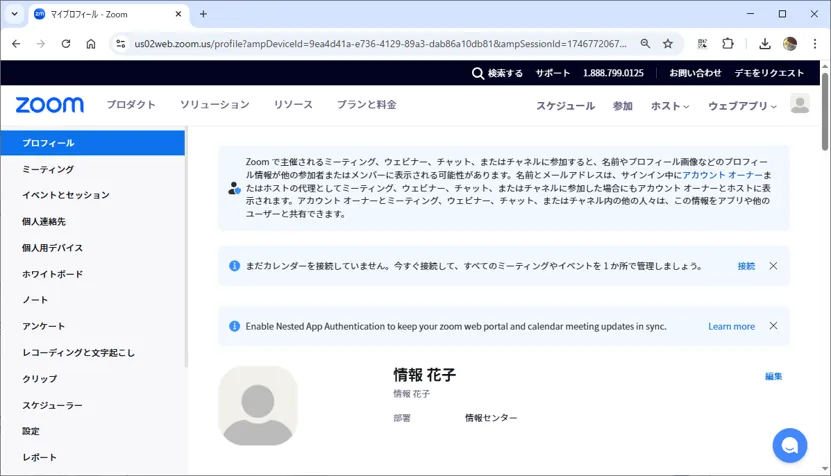Click the site information icon in address bar

coord(121,44)
